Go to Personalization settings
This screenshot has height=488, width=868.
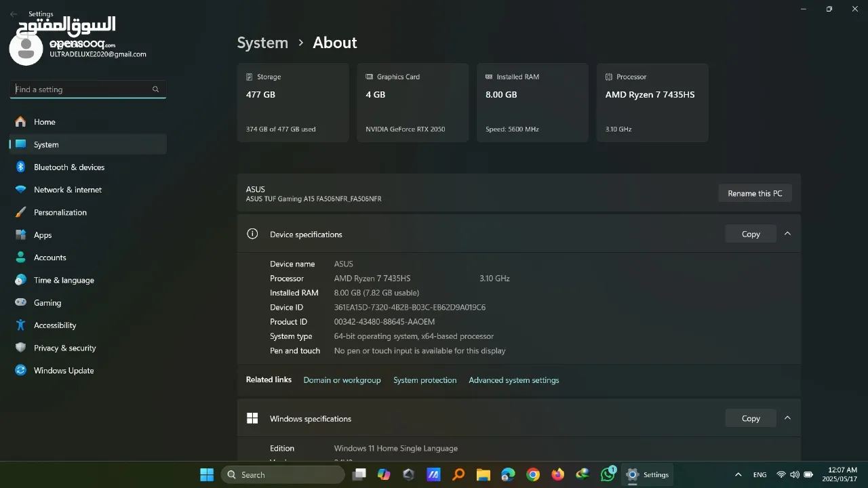click(88, 212)
